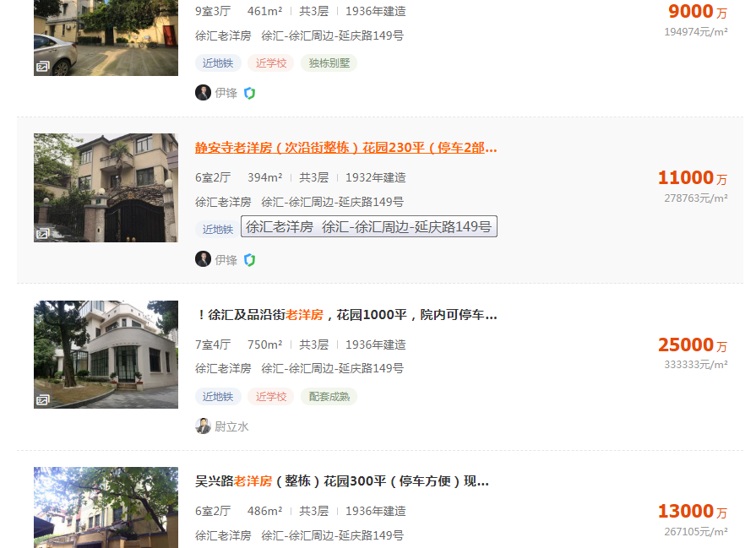The height and width of the screenshot is (548, 756).
Task: Click address line in 13000万 listing
Action: [x=299, y=535]
